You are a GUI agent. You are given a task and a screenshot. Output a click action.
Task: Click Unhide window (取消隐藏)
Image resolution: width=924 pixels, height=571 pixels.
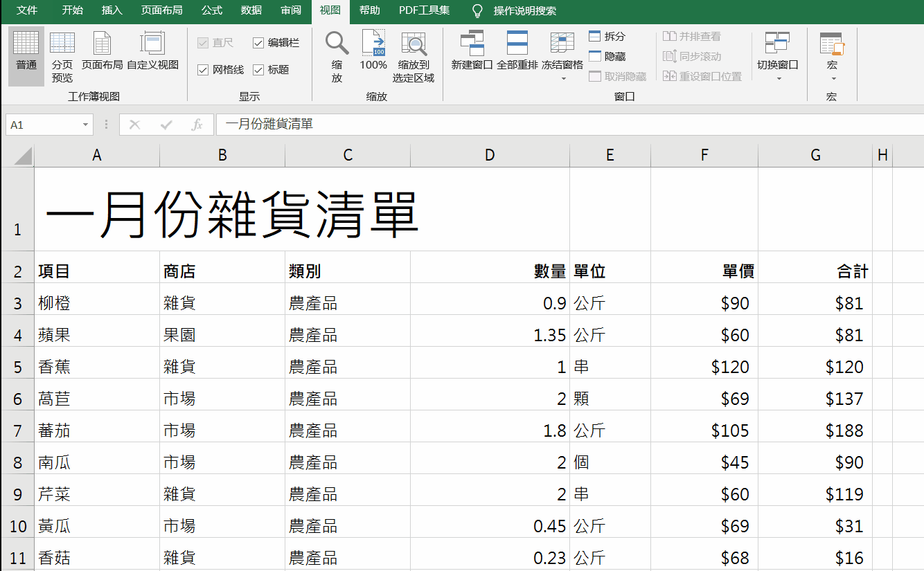click(x=617, y=76)
